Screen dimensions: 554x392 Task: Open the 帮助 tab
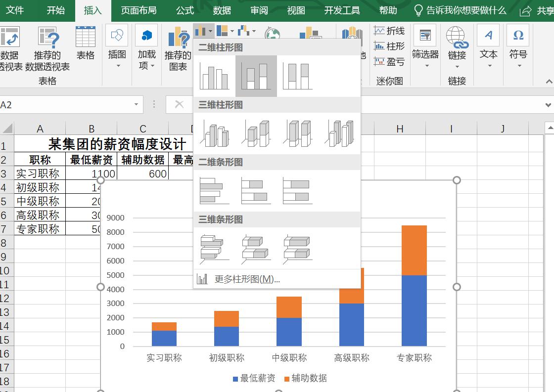tap(388, 10)
